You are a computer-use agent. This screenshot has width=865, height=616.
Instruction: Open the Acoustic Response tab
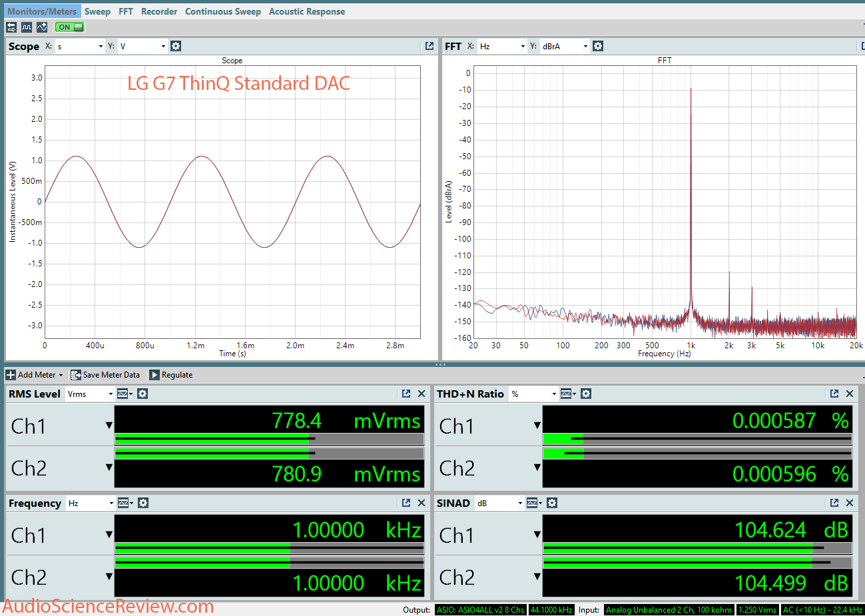307,11
